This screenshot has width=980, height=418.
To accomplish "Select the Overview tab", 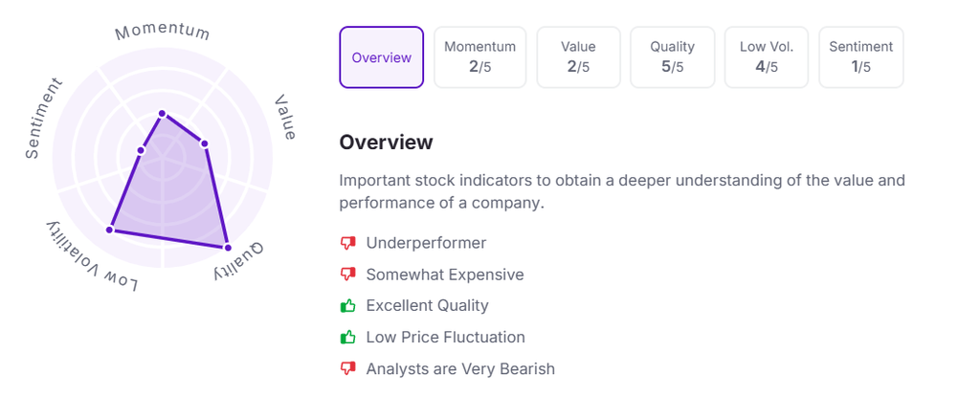I will coord(381,57).
